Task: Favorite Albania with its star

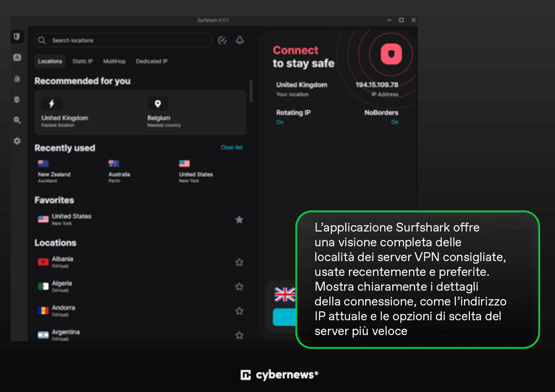Action: tap(239, 262)
